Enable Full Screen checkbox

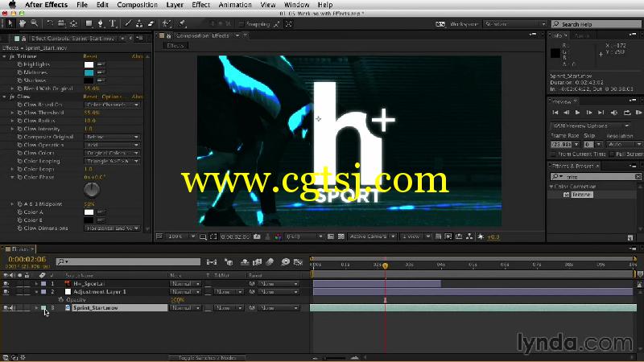pyautogui.click(x=612, y=154)
